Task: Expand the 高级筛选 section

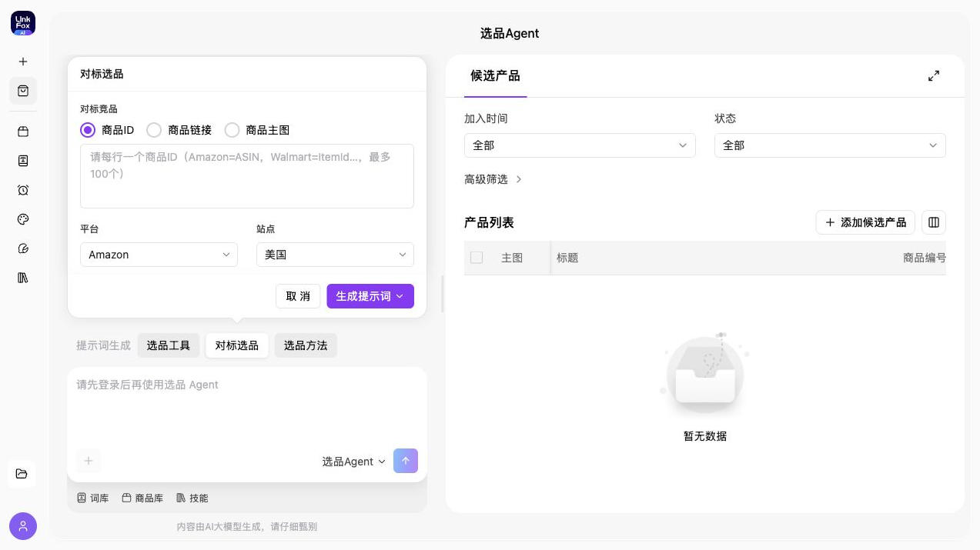Action: pos(493,179)
